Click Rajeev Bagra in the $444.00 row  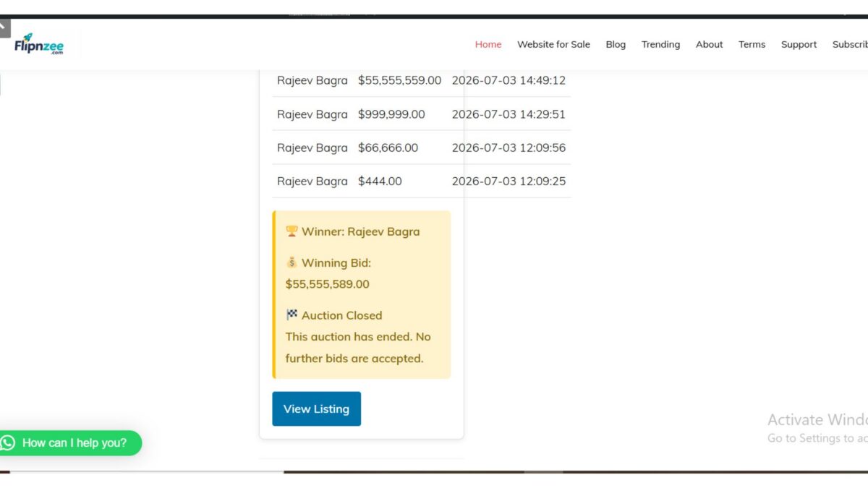click(312, 181)
